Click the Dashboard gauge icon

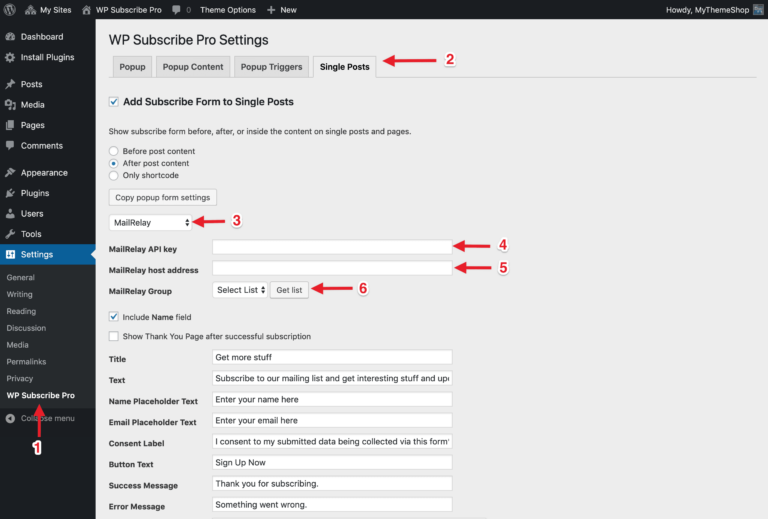tap(10, 37)
